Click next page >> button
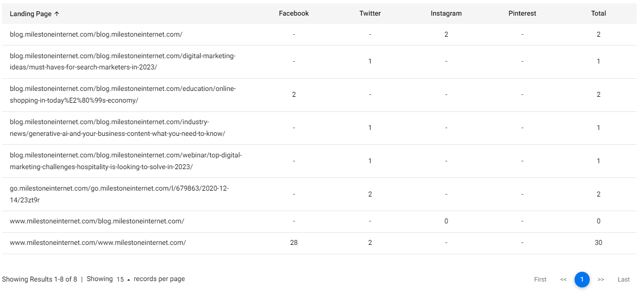The width and height of the screenshot is (644, 305). pos(601,280)
